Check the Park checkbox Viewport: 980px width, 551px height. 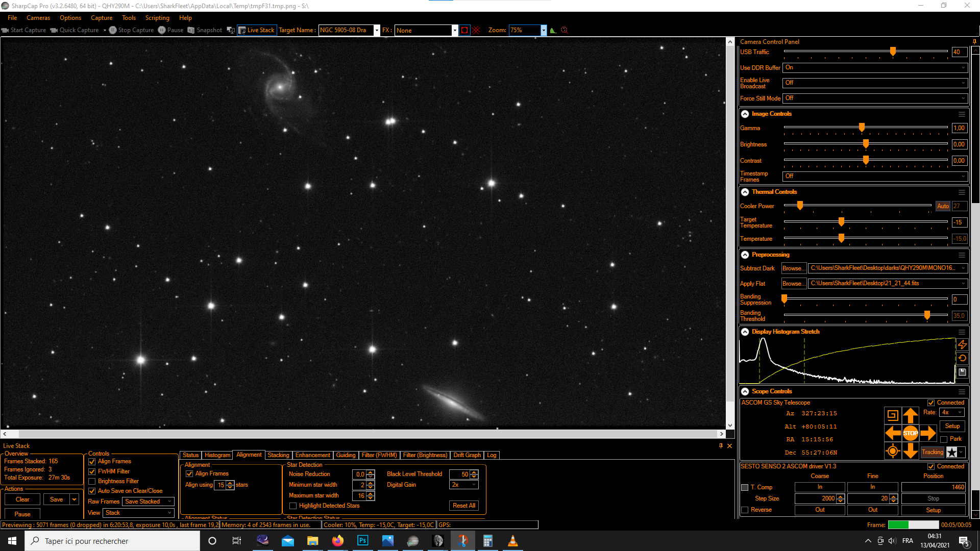pos(944,439)
